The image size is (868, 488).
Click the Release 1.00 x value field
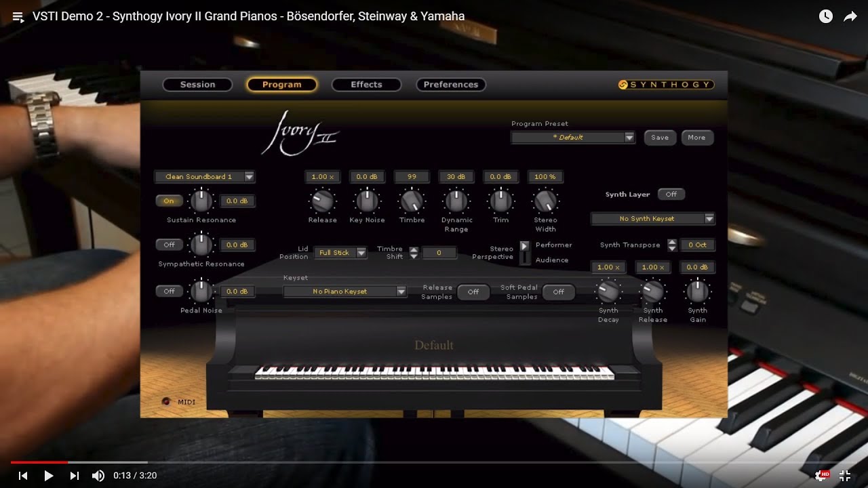(x=322, y=177)
